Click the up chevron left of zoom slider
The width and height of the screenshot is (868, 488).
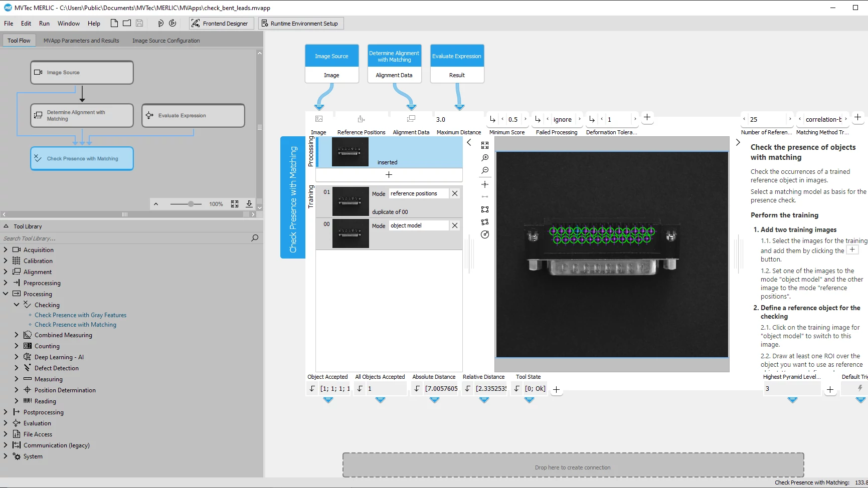(x=156, y=204)
